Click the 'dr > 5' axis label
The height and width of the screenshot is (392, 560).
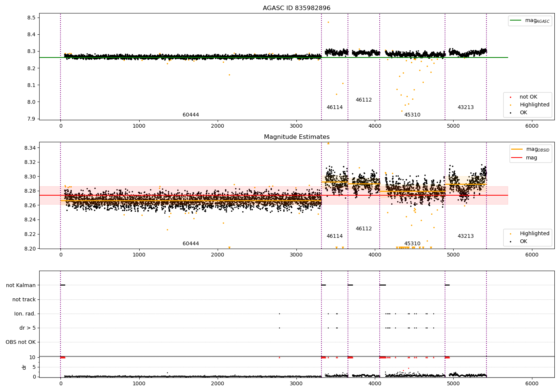pyautogui.click(x=28, y=328)
